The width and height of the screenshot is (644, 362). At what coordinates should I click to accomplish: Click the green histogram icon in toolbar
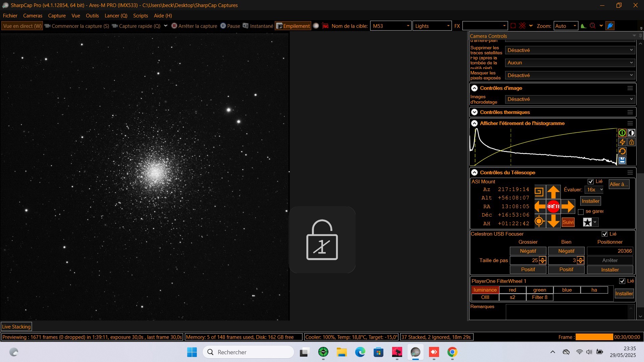tap(584, 26)
